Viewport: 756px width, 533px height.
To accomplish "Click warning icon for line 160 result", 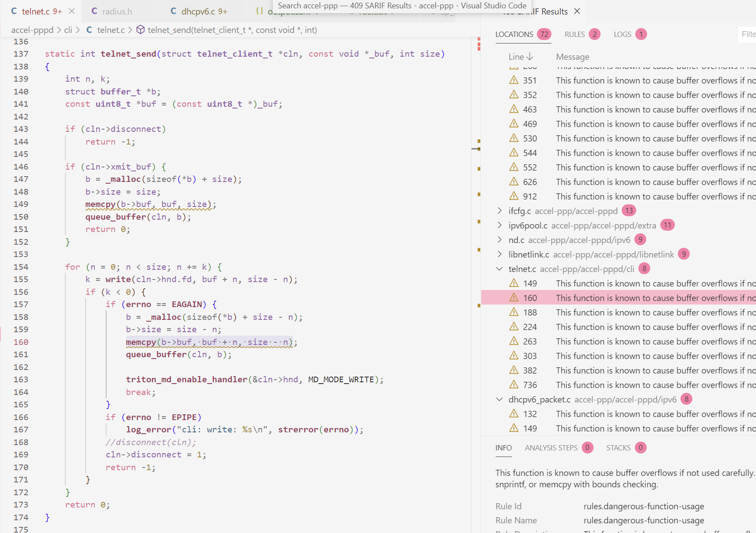I will click(514, 297).
